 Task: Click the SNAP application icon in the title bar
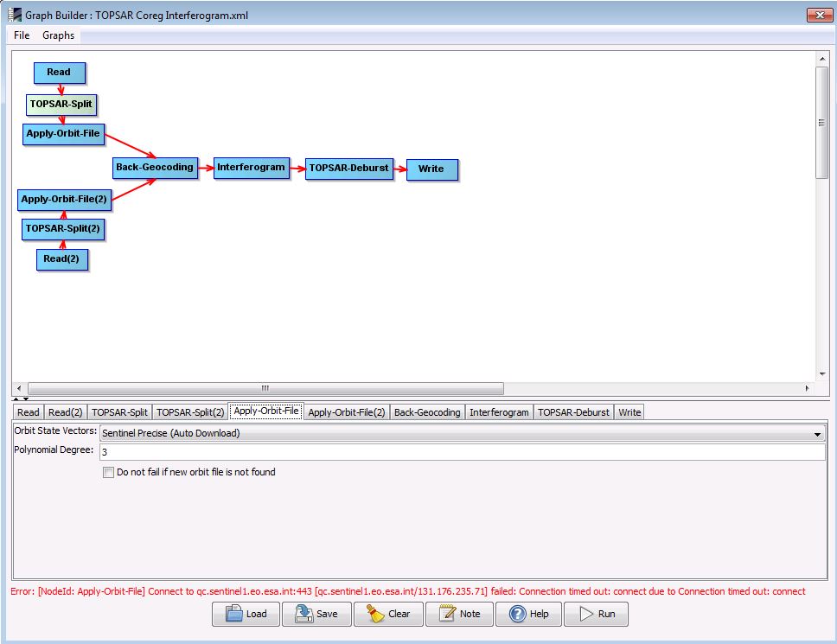coord(15,15)
